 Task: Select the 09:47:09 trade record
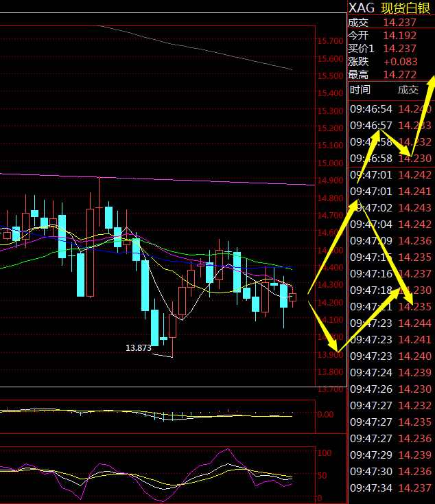click(390, 241)
